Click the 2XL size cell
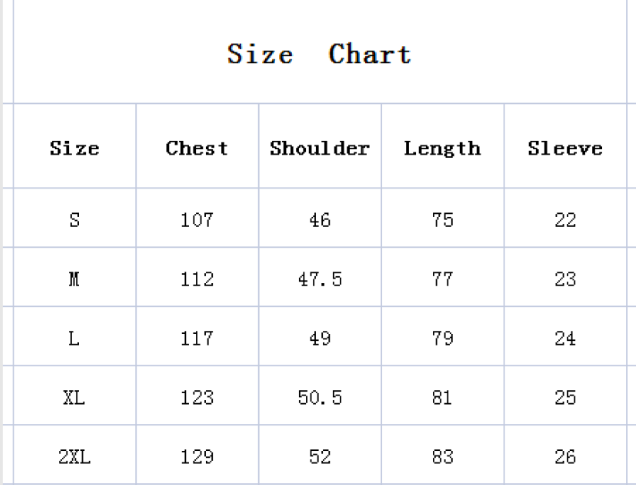636x485 pixels. (x=75, y=455)
